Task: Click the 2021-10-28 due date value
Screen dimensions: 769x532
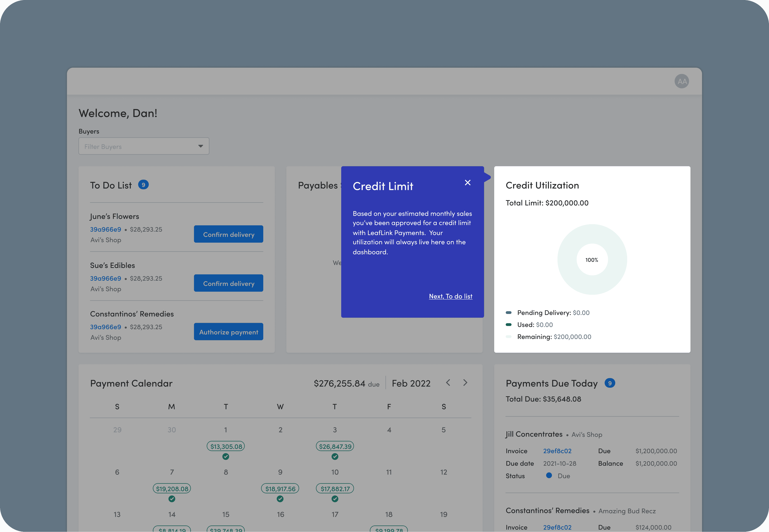Action: (x=559, y=463)
